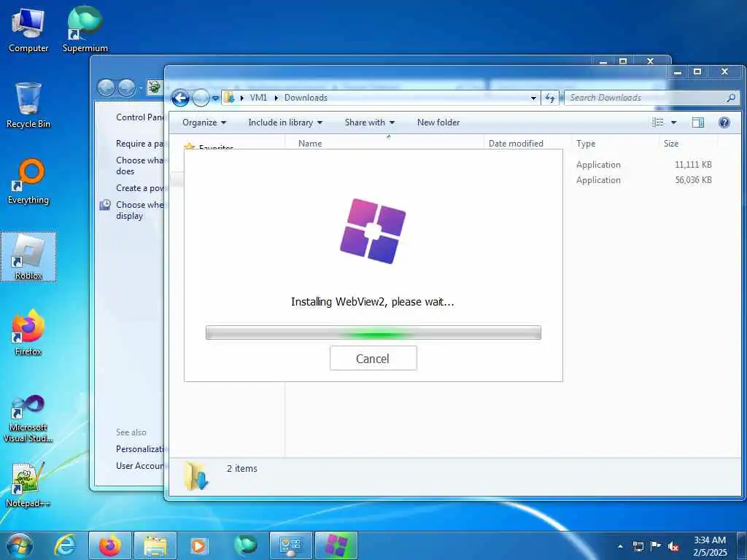Click Downloads in the address path
The width and height of the screenshot is (747, 560).
tap(306, 98)
